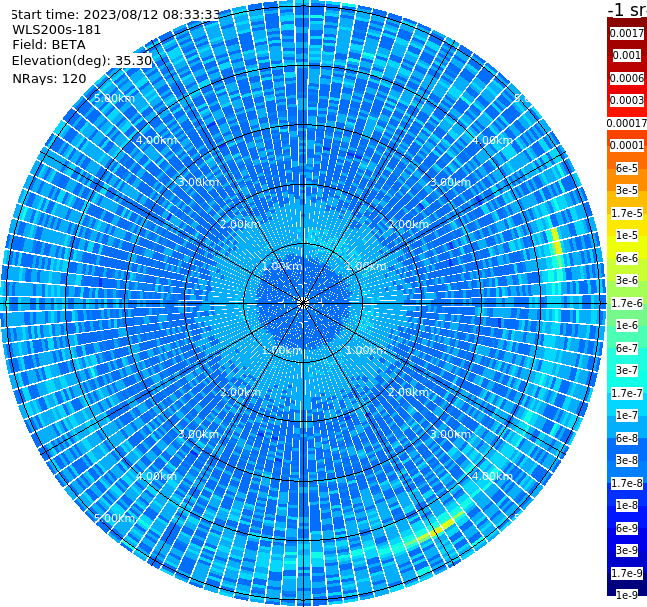Viewport: 647px width, 607px height.
Task: Click the 3e-9 colorbar label
Action: (627, 550)
